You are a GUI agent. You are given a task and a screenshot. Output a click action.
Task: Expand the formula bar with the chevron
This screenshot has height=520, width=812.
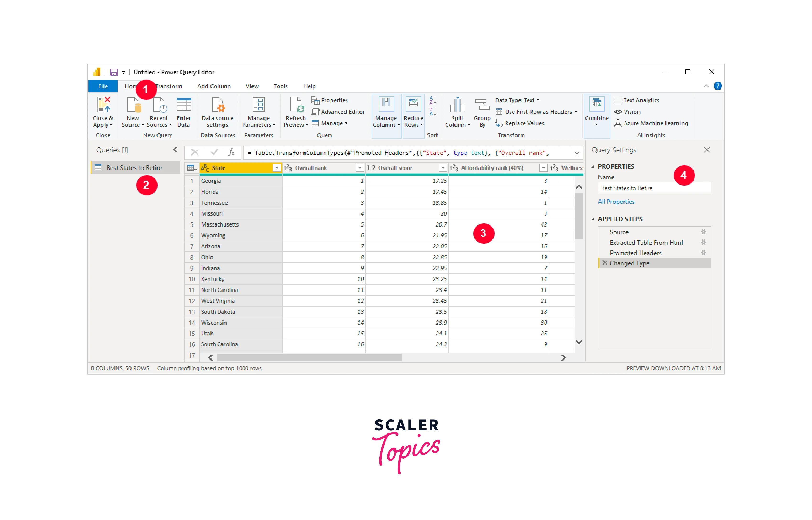pyautogui.click(x=577, y=153)
